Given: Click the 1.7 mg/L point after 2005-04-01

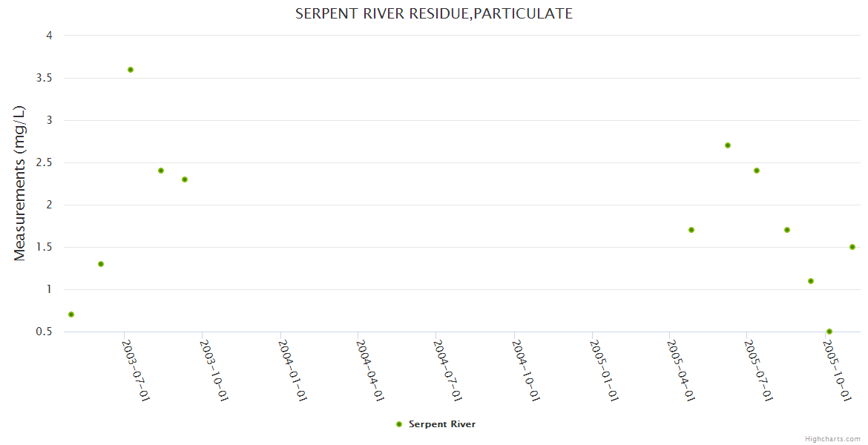Looking at the screenshot, I should coord(691,230).
